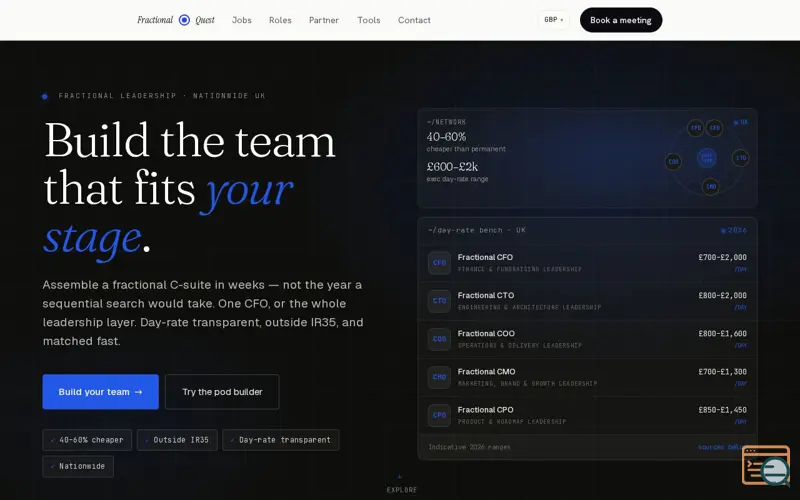Click the UK tag in network card

coord(741,122)
